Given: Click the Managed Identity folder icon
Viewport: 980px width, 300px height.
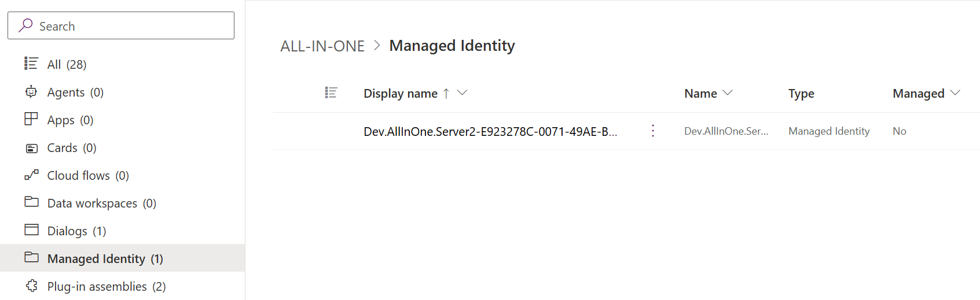Looking at the screenshot, I should 31,257.
